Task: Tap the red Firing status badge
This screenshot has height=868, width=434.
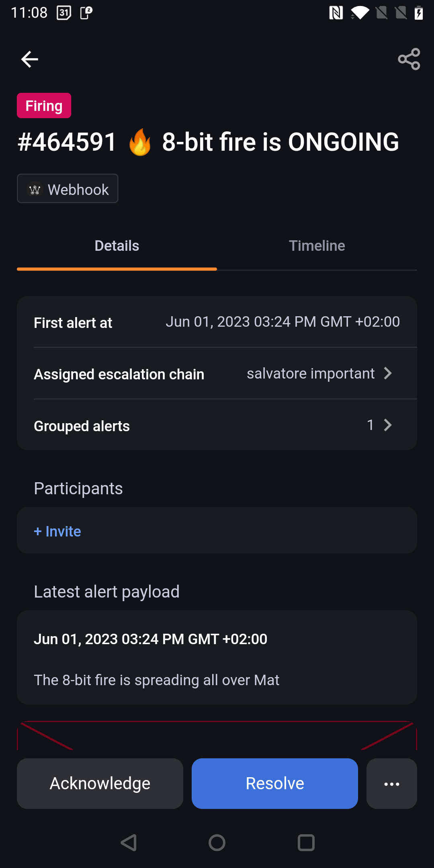Action: click(x=44, y=106)
